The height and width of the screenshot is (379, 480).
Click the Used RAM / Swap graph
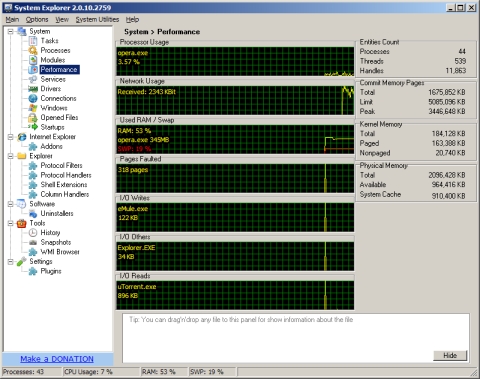coord(235,139)
